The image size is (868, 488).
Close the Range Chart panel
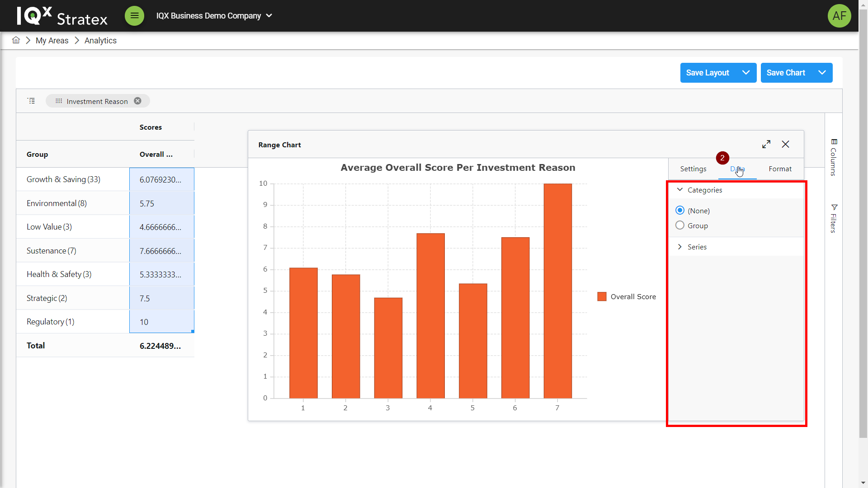(785, 144)
